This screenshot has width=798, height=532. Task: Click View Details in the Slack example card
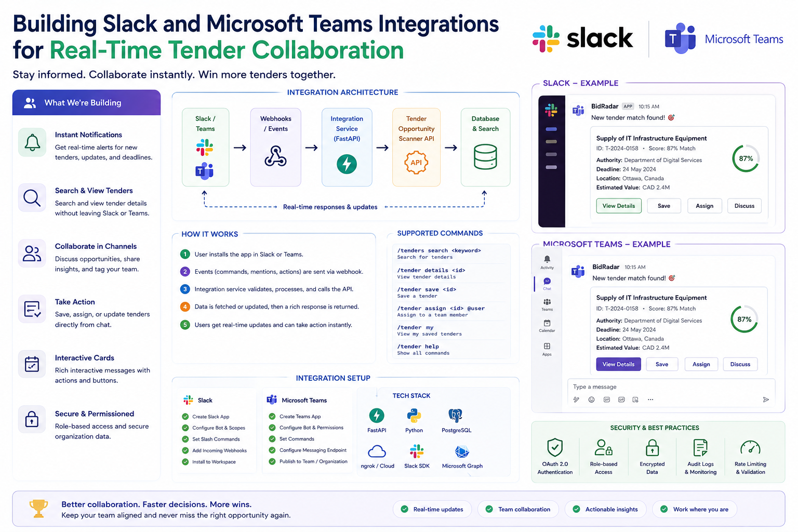click(x=619, y=206)
